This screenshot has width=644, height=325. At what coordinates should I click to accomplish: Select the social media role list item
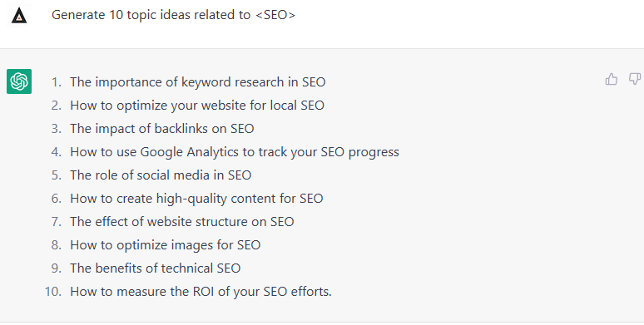[x=161, y=175]
